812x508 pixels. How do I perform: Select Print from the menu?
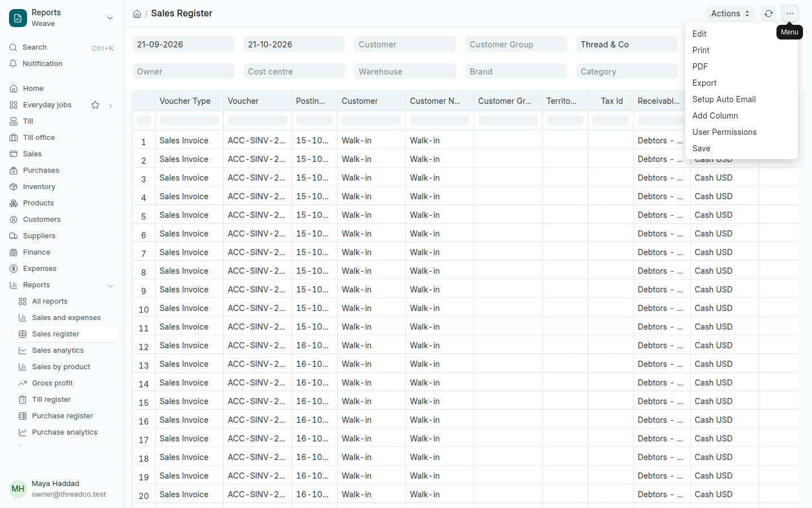741,50
